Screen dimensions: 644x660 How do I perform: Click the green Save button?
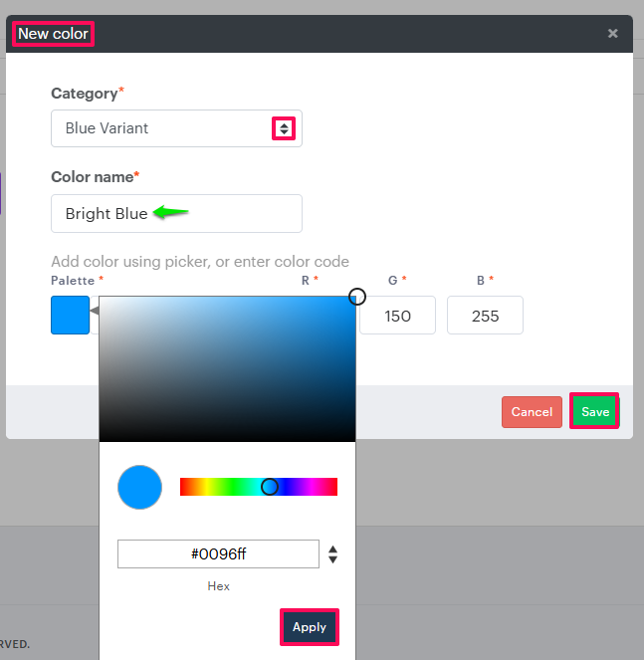pos(595,412)
